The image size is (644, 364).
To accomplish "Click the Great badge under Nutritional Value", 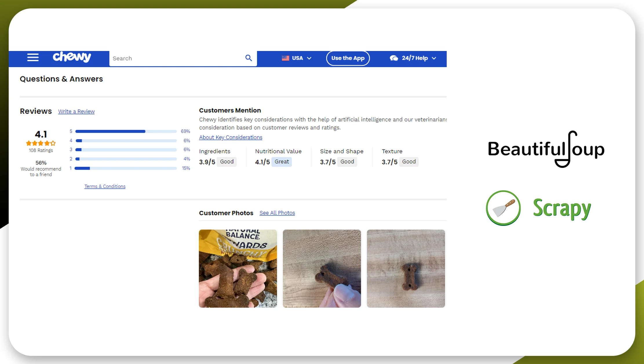I will pos(282,162).
